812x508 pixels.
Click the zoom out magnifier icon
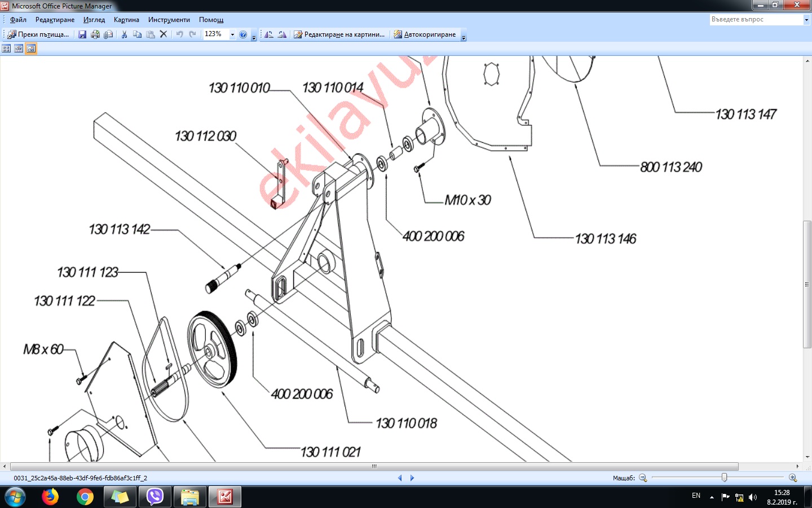(643, 478)
